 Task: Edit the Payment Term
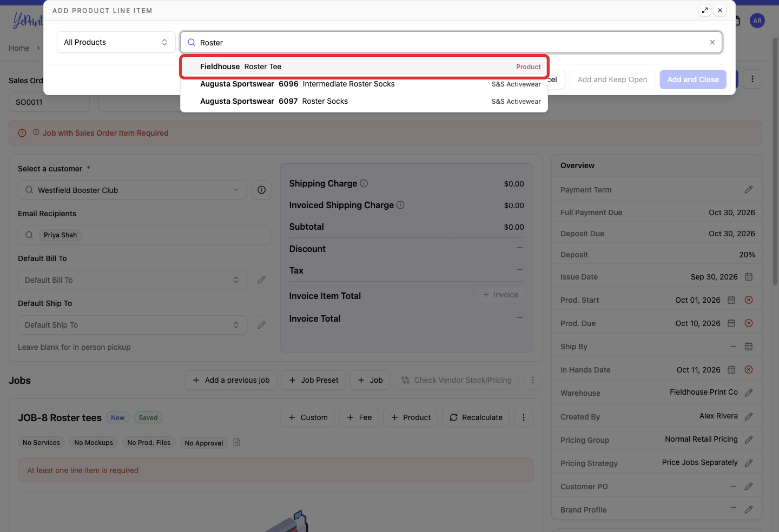pyautogui.click(x=749, y=190)
